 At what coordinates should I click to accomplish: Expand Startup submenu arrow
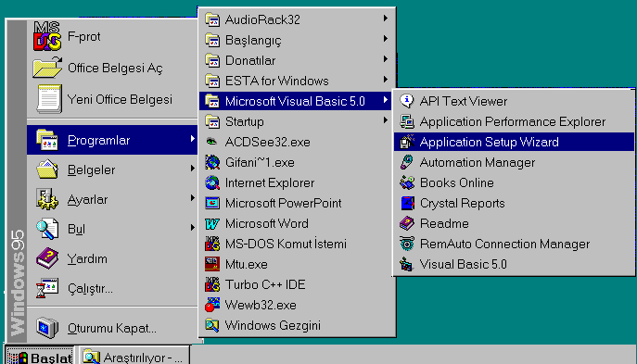[385, 120]
